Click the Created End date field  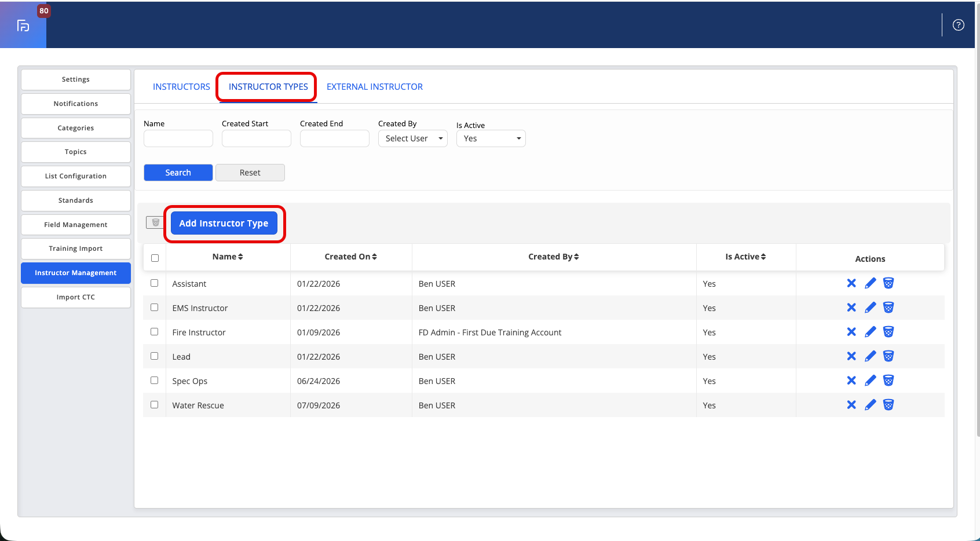(335, 138)
